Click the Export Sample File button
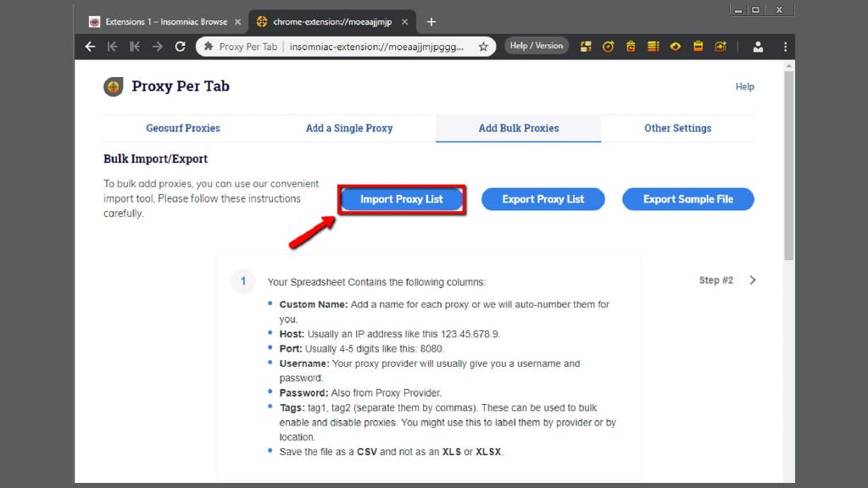 coord(688,199)
